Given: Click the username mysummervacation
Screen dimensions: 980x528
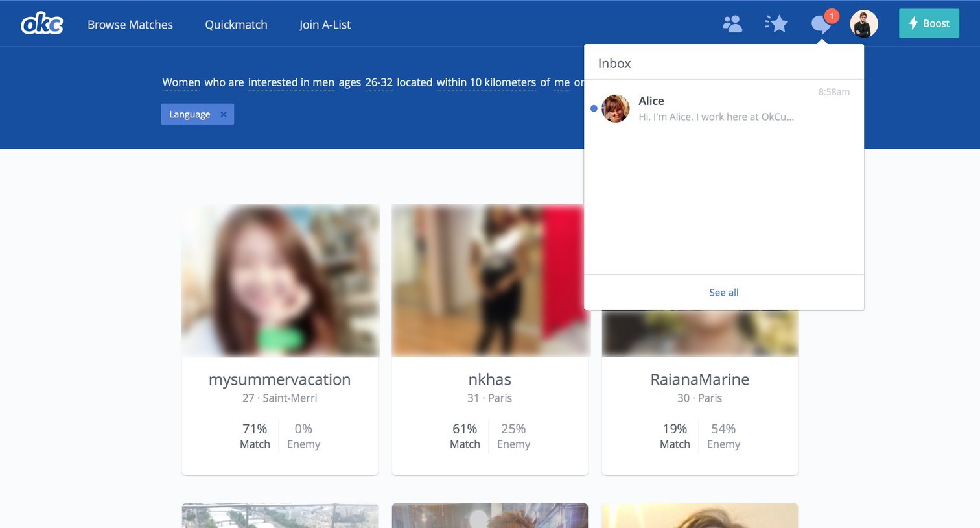Looking at the screenshot, I should pyautogui.click(x=280, y=379).
